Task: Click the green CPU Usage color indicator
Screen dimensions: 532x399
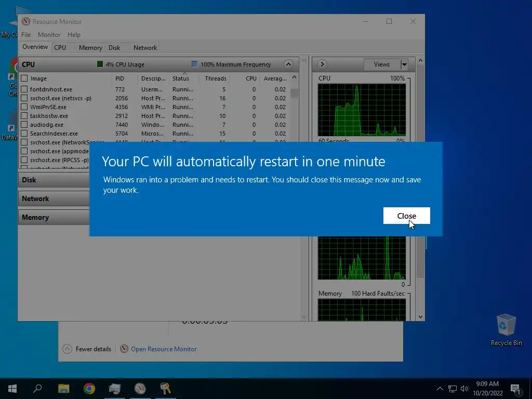Action: pyautogui.click(x=100, y=64)
